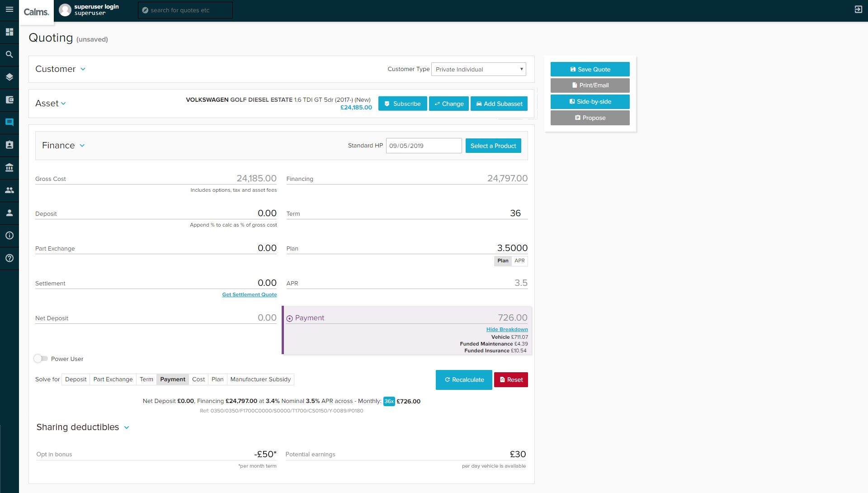Open the chat message sidebar icon
This screenshot has width=868, height=493.
coord(9,123)
